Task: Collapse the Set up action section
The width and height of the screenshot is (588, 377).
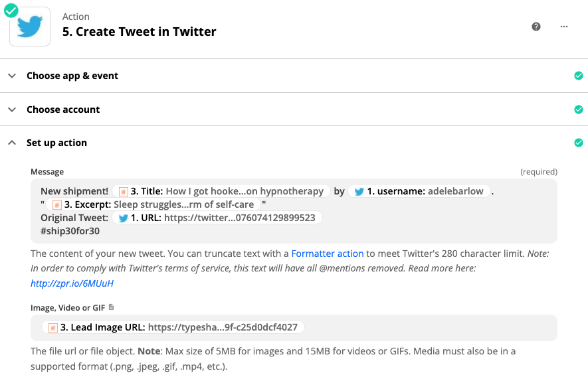Action: click(12, 143)
